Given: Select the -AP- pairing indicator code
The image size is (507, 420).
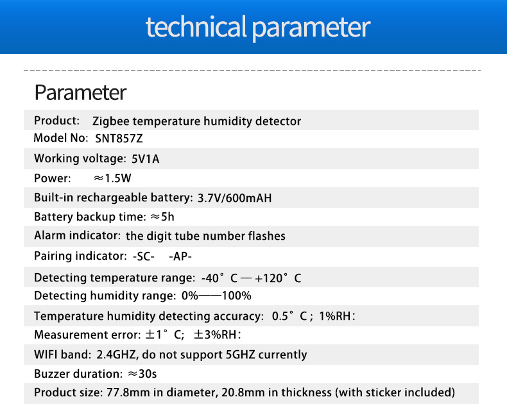Looking at the screenshot, I should click(x=180, y=256).
